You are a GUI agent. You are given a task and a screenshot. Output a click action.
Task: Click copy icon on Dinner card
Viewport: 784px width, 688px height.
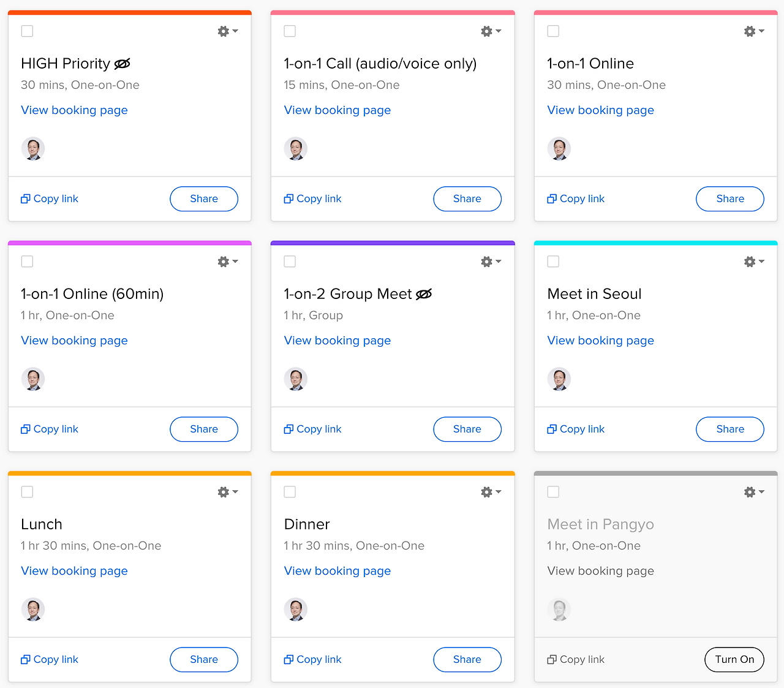(x=288, y=660)
